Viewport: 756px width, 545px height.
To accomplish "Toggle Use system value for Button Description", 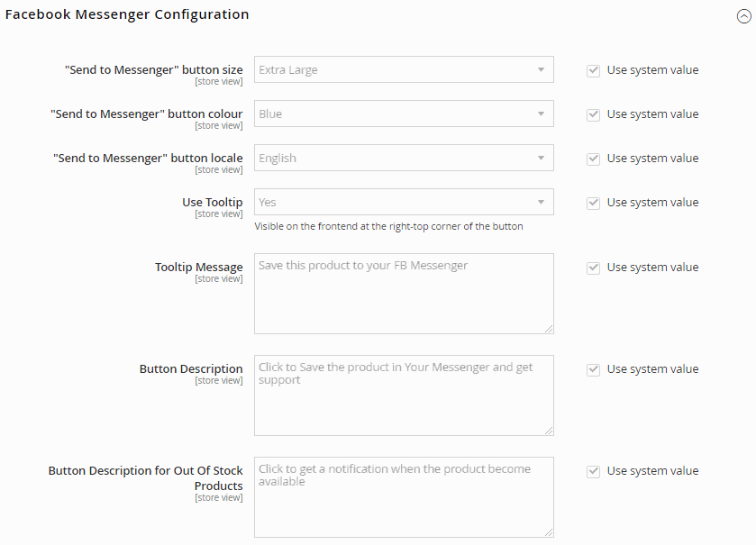I will click(x=593, y=369).
